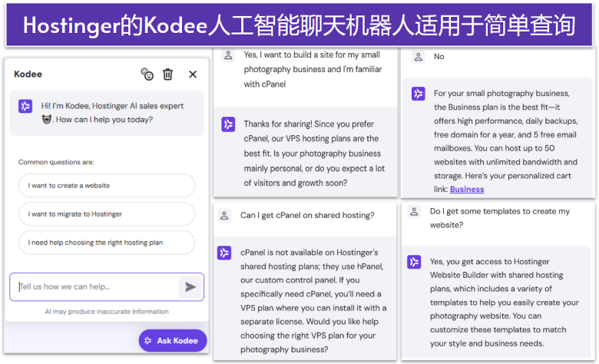Select the user avatar next to 'No'
The height and width of the screenshot is (364, 599).
coord(419,57)
